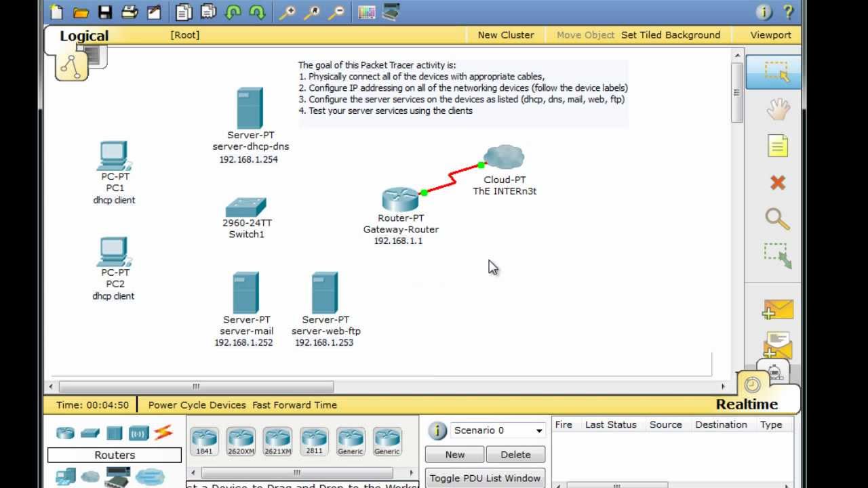
Task: Click the workspace horizontal scrollbar thumb
Action: (x=196, y=386)
